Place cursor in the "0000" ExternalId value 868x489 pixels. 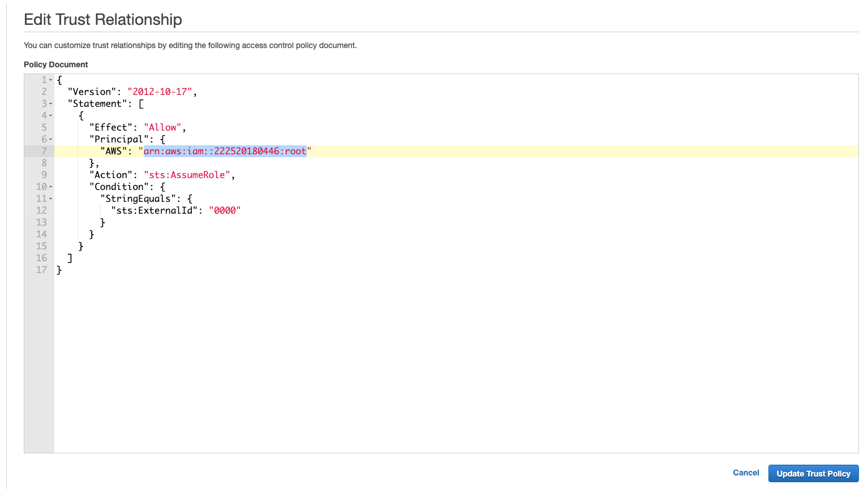pos(225,210)
